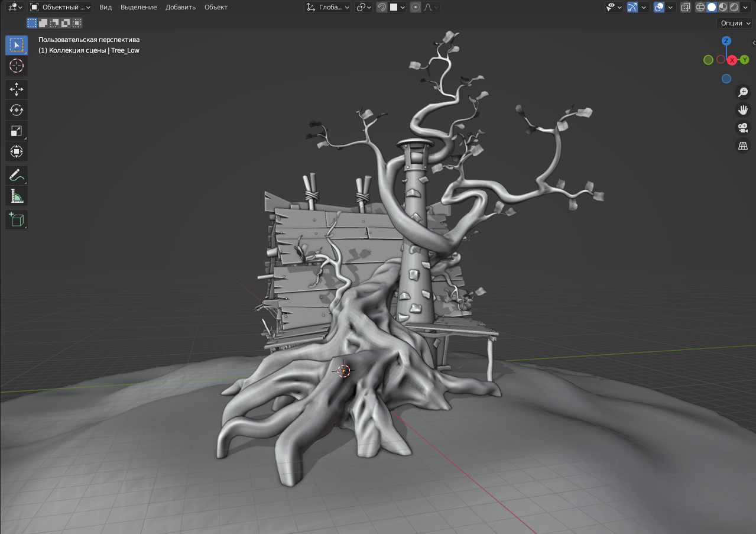Expand the sidebar arrow at right edge
Screen dimensions: 756x534
(x=754, y=43)
